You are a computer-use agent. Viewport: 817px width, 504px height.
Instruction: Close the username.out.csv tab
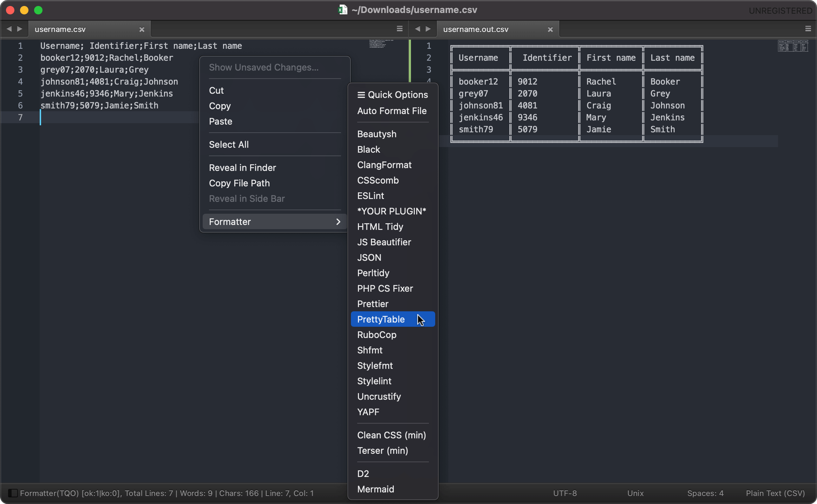pos(550,29)
